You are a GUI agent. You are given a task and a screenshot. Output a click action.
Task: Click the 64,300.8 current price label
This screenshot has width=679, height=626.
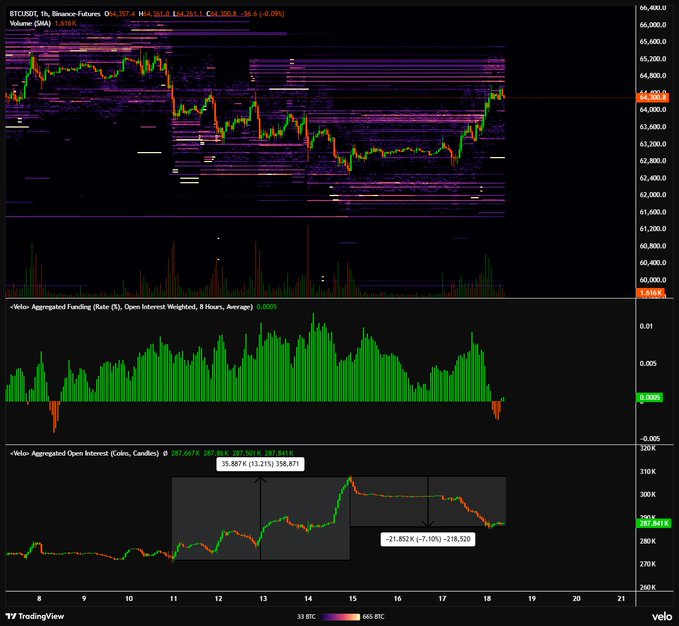(653, 97)
